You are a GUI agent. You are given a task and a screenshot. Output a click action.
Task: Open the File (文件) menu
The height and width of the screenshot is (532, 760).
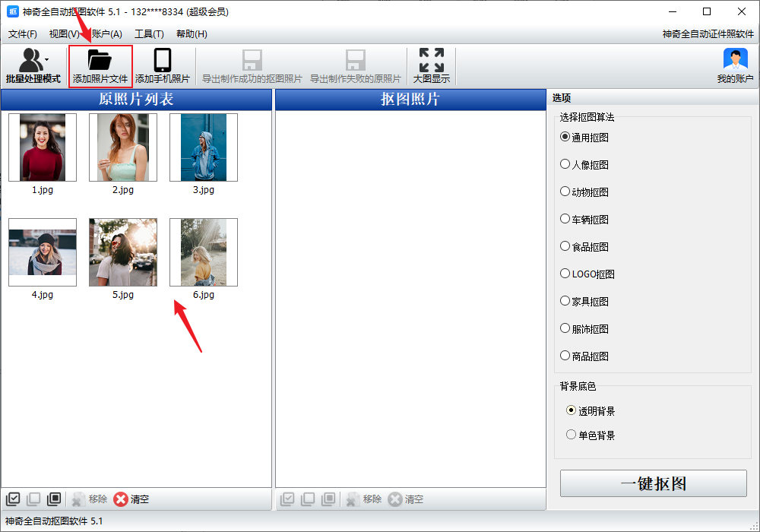[x=23, y=34]
